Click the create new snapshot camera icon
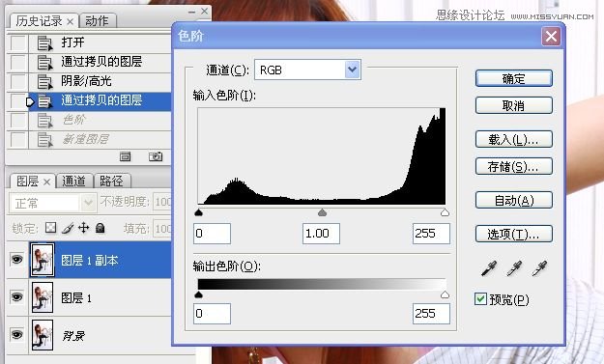604x364 pixels. 156,156
